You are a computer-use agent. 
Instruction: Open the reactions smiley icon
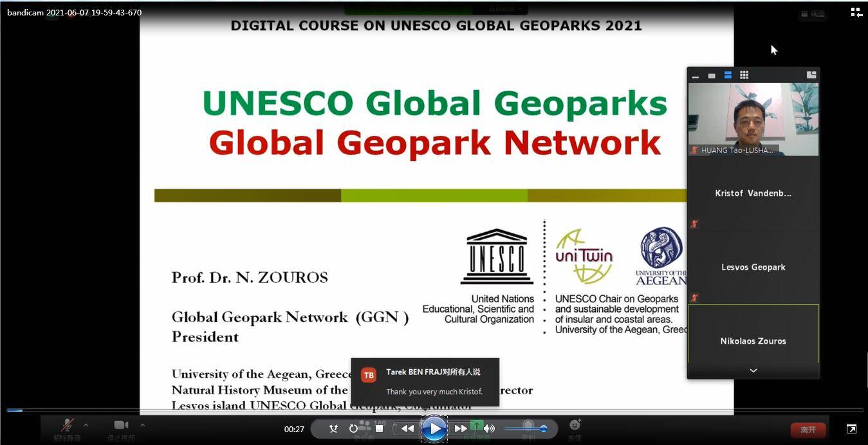(575, 424)
